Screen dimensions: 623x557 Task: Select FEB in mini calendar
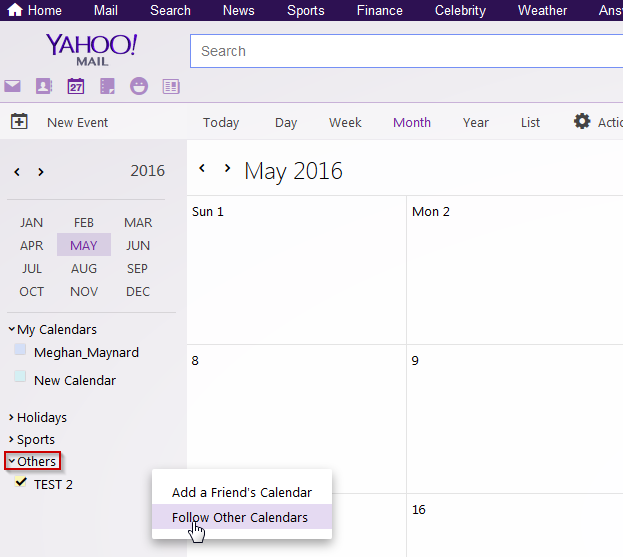point(83,222)
